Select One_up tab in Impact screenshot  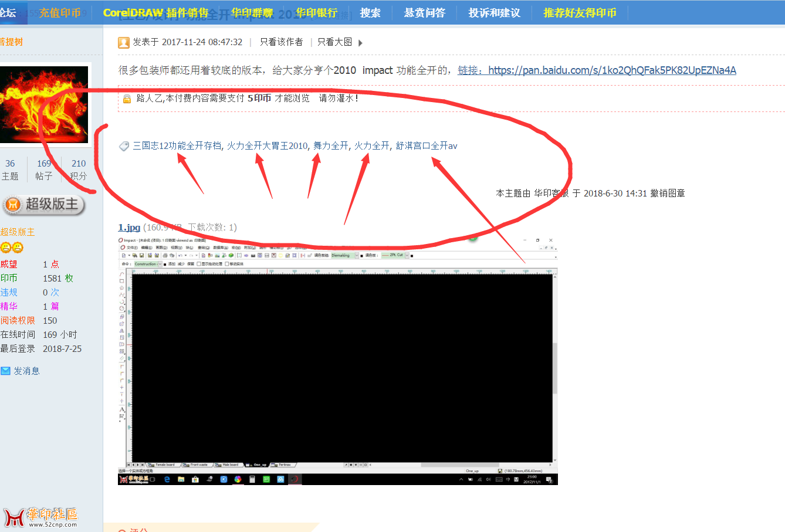coord(257,465)
